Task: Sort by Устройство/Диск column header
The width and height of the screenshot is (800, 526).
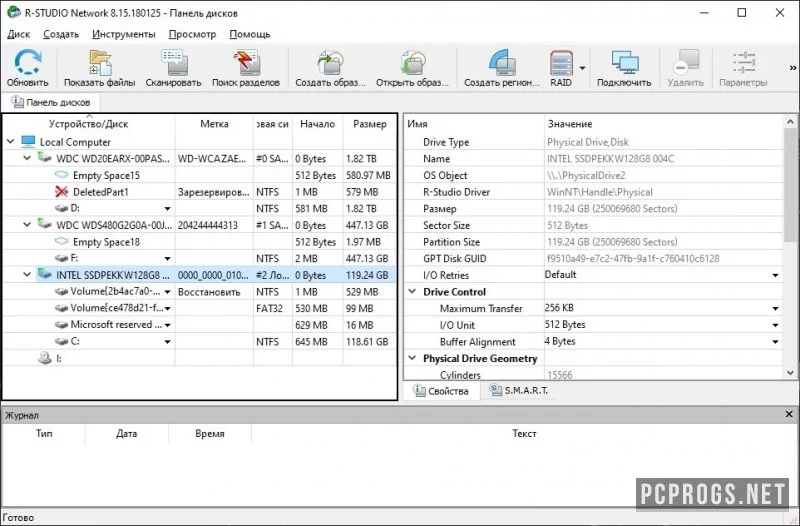Action: pos(89,124)
